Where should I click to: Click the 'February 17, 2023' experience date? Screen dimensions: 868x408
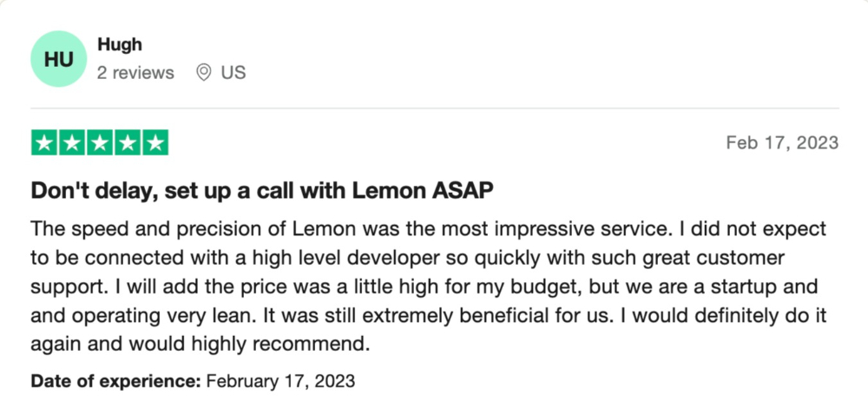[x=280, y=381]
